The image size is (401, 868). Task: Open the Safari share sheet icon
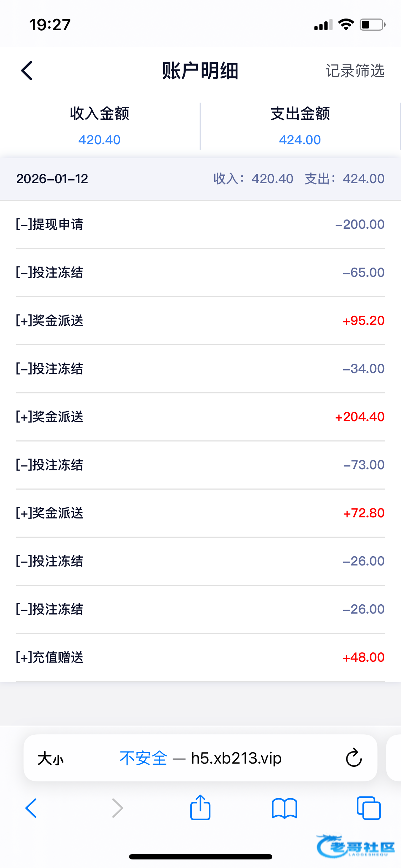[x=200, y=808]
